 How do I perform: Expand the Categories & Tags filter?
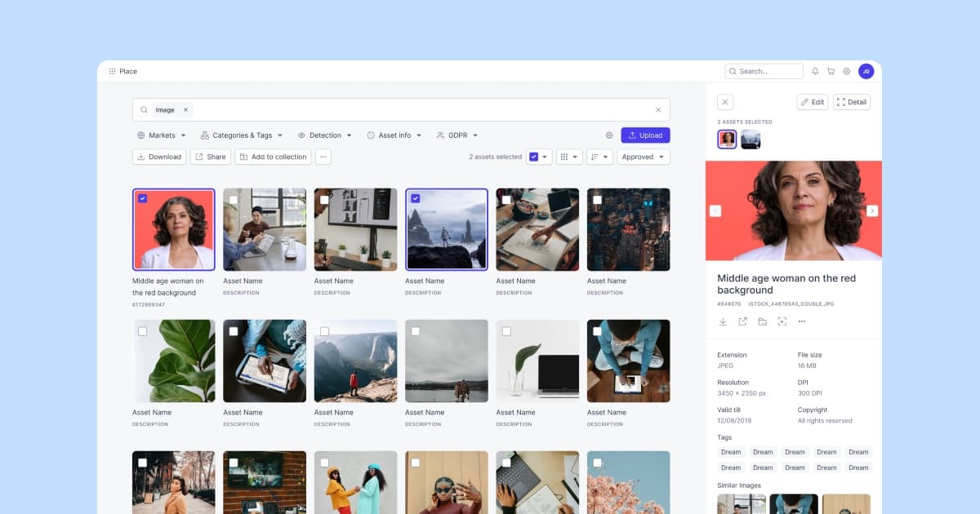(x=242, y=135)
